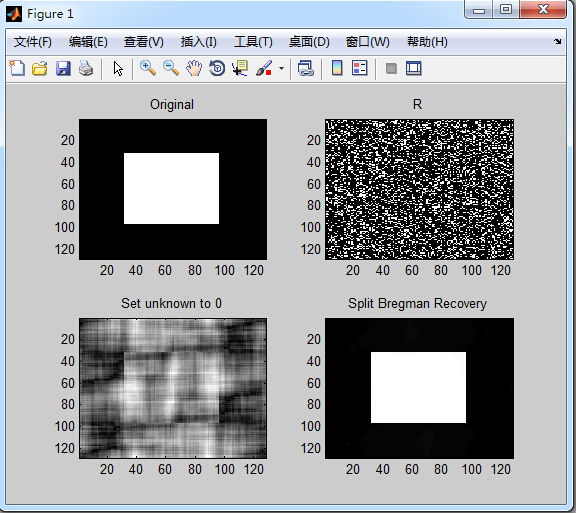Select the Zoom Out magnifier tool
Image resolution: width=576 pixels, height=513 pixels.
[171, 68]
